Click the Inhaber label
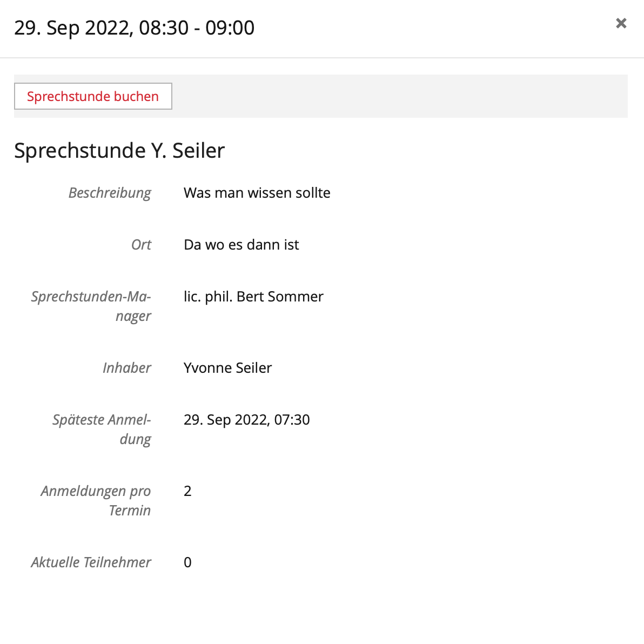The width and height of the screenshot is (644, 644). coord(127,368)
